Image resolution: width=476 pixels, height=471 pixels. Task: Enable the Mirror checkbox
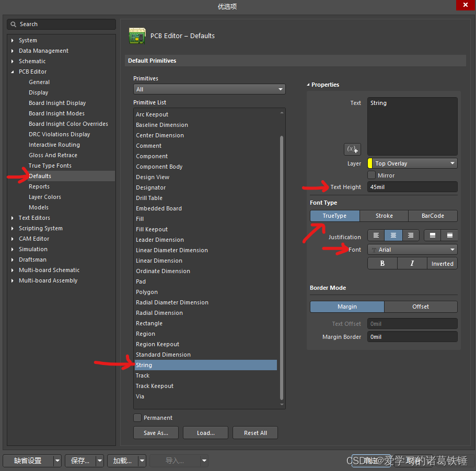371,175
